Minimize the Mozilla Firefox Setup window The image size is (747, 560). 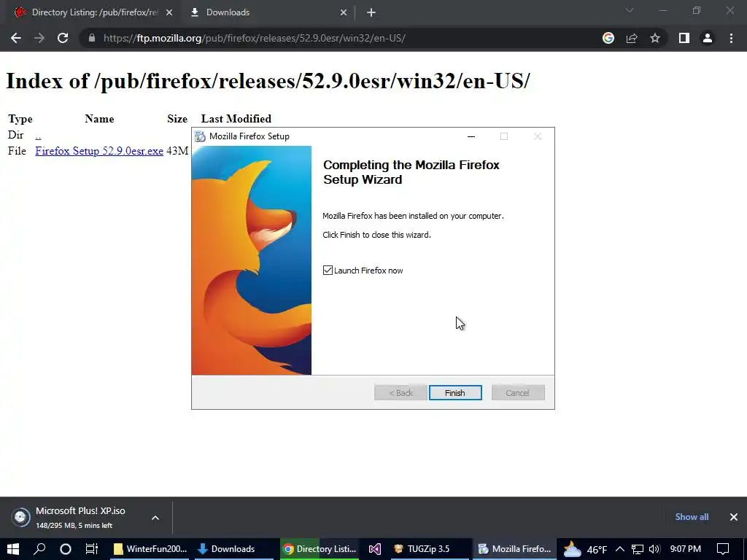pyautogui.click(x=471, y=136)
